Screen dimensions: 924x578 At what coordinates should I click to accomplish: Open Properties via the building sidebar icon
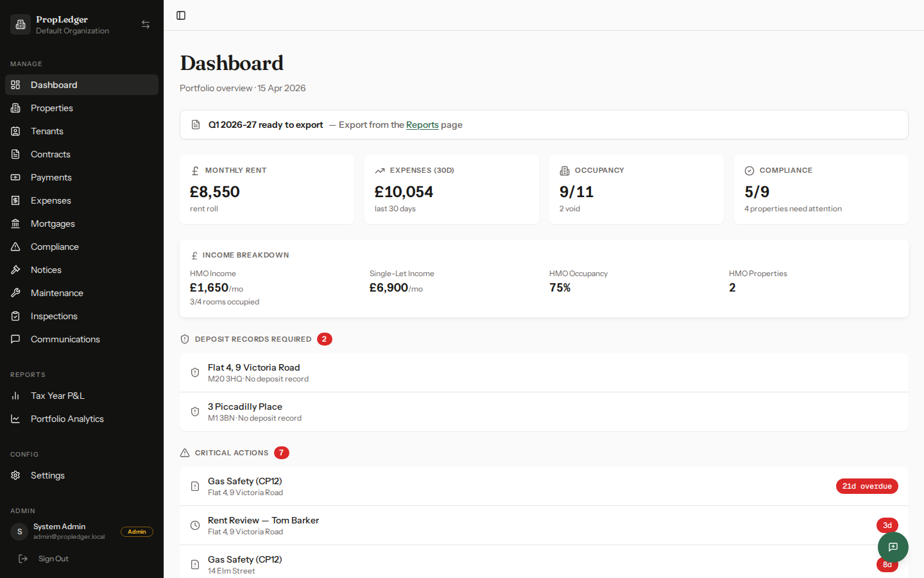pyautogui.click(x=15, y=107)
